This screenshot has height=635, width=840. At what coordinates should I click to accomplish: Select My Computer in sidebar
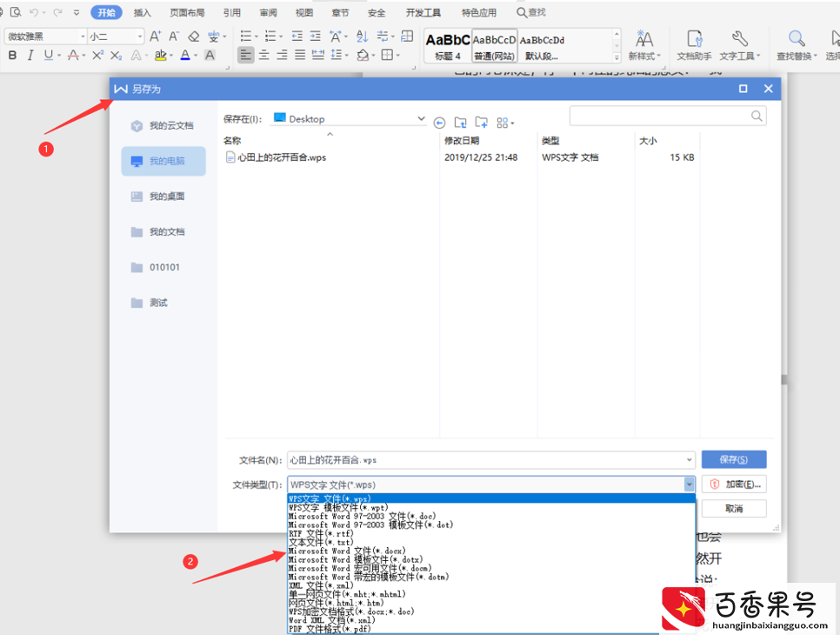point(163,161)
